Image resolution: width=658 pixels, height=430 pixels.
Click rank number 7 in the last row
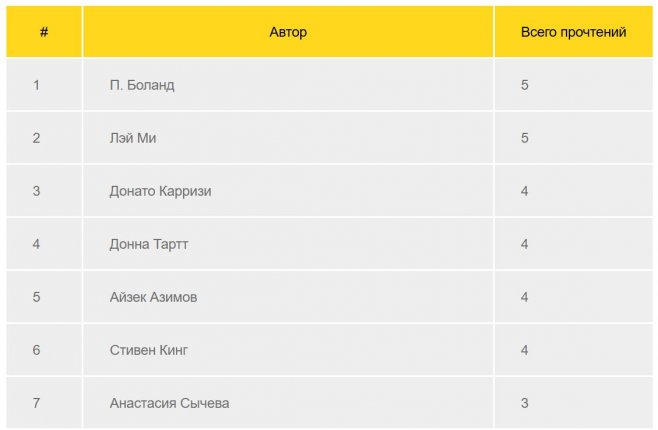(36, 403)
